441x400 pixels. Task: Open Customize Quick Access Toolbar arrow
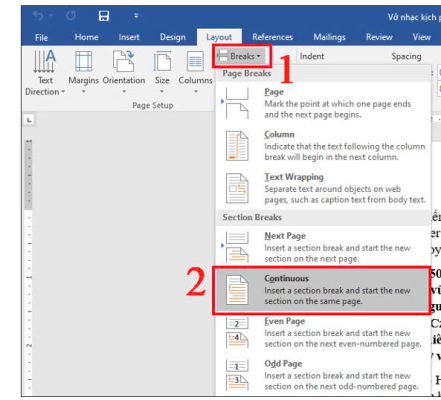coord(136,16)
